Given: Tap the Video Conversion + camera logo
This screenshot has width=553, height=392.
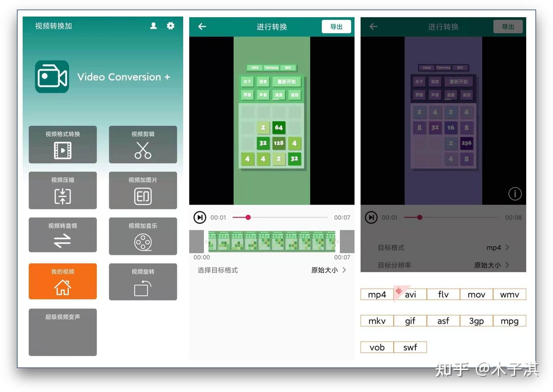Looking at the screenshot, I should click(52, 77).
